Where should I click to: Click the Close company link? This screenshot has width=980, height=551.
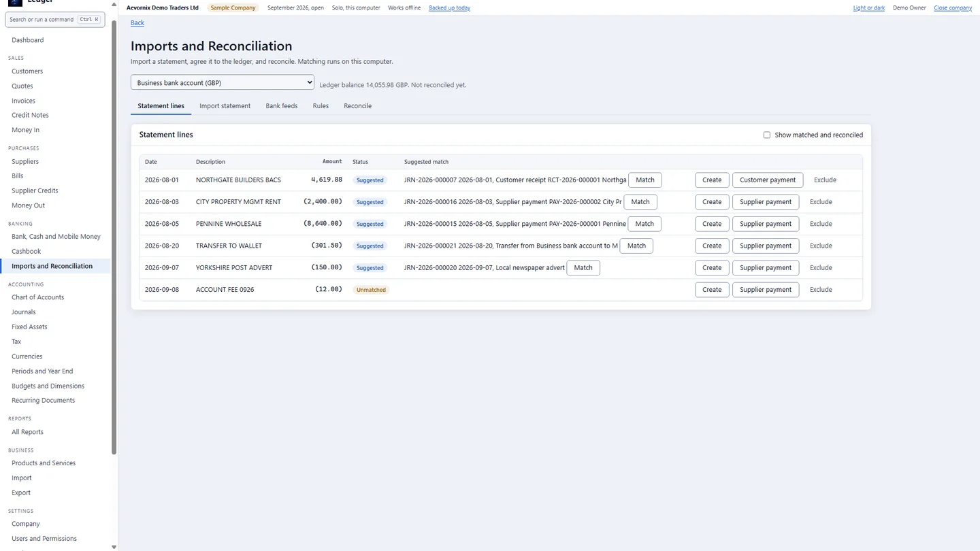(953, 8)
